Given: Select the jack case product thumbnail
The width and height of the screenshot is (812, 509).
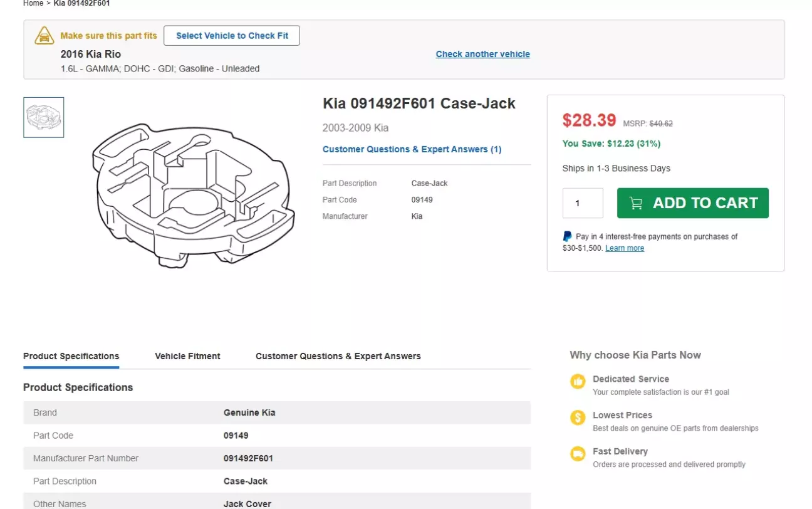Looking at the screenshot, I should pyautogui.click(x=44, y=117).
